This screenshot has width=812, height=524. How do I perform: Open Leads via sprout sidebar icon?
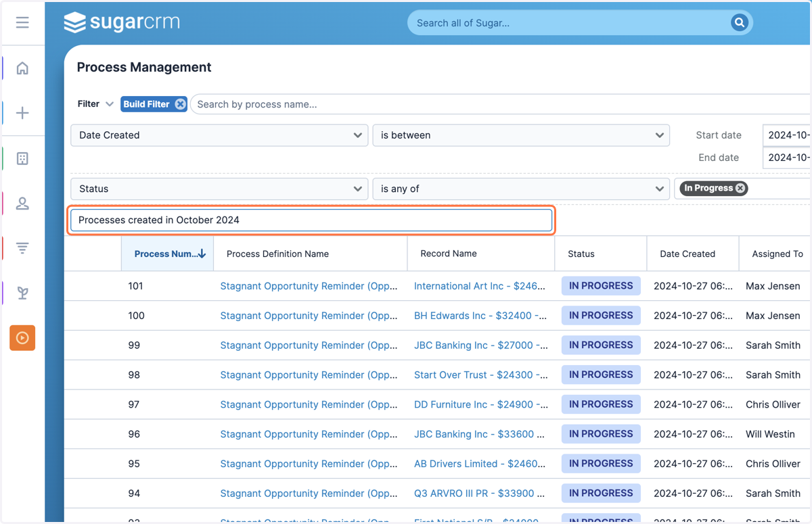(22, 293)
